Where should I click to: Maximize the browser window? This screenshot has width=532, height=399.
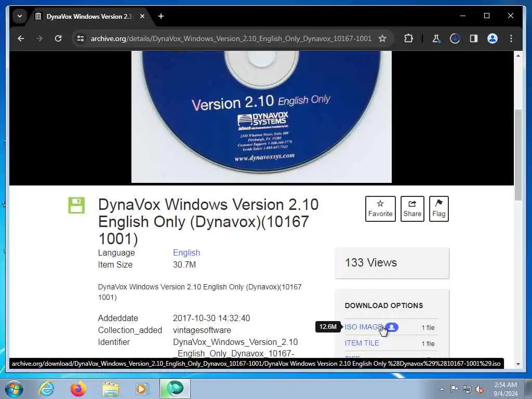point(487,16)
